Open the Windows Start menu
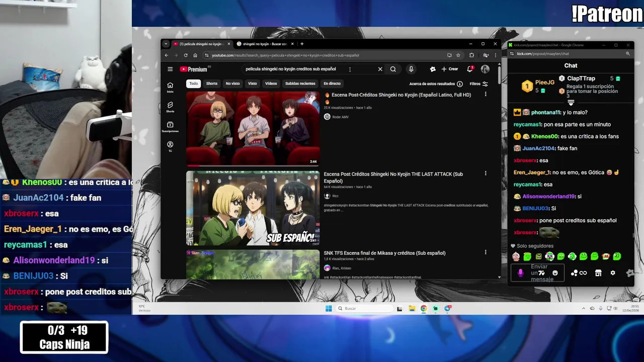The height and width of the screenshot is (362, 644). (x=329, y=308)
